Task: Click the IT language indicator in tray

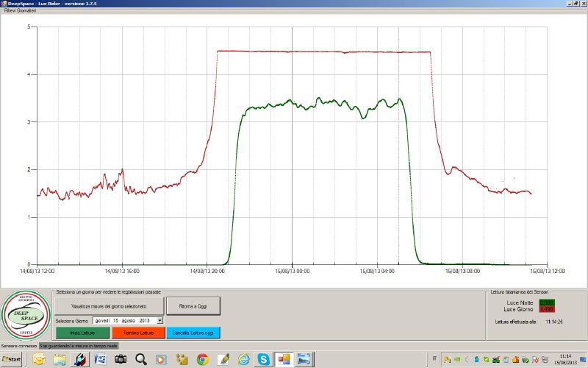Action: (434, 358)
